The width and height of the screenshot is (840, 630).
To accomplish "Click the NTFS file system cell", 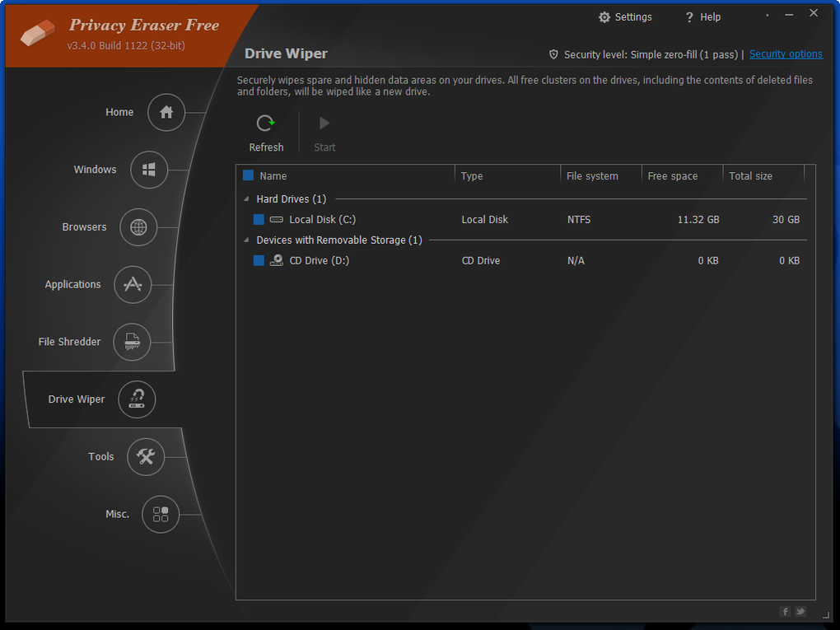I will [x=579, y=220].
